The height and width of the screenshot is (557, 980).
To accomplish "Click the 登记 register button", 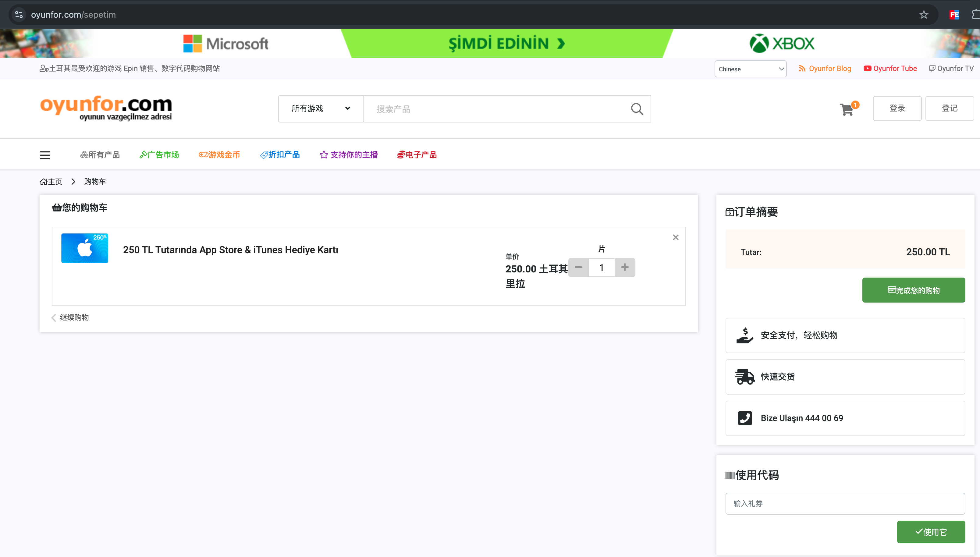I will (950, 108).
